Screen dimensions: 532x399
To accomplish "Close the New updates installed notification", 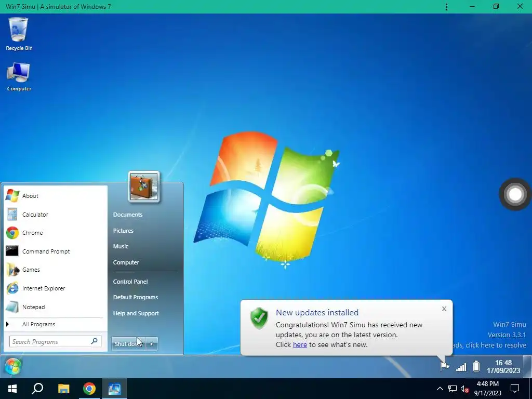I will (444, 309).
